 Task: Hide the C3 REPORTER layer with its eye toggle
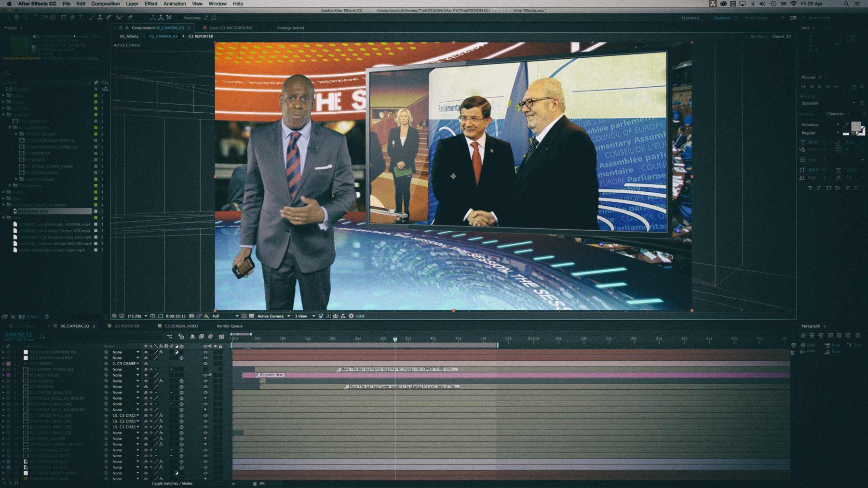pyautogui.click(x=205, y=375)
